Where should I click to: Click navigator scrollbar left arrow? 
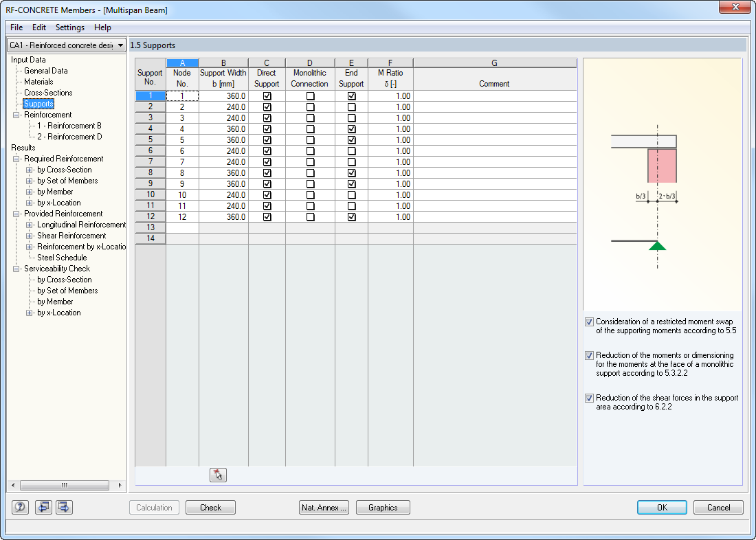[x=13, y=485]
